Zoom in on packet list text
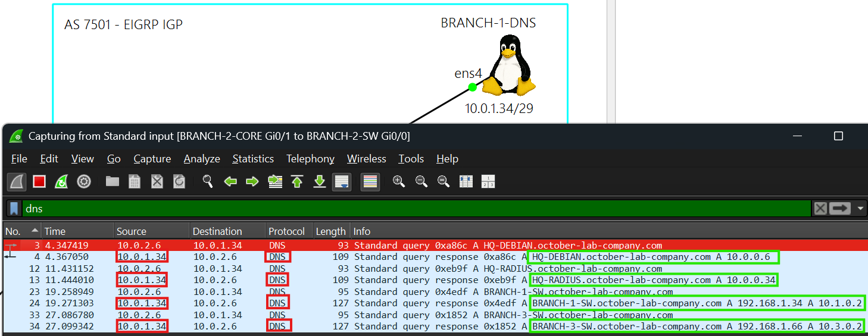 click(x=399, y=182)
